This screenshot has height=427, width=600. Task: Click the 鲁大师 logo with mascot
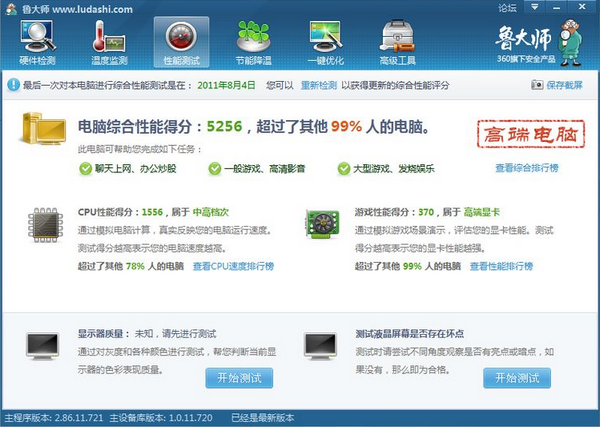539,43
